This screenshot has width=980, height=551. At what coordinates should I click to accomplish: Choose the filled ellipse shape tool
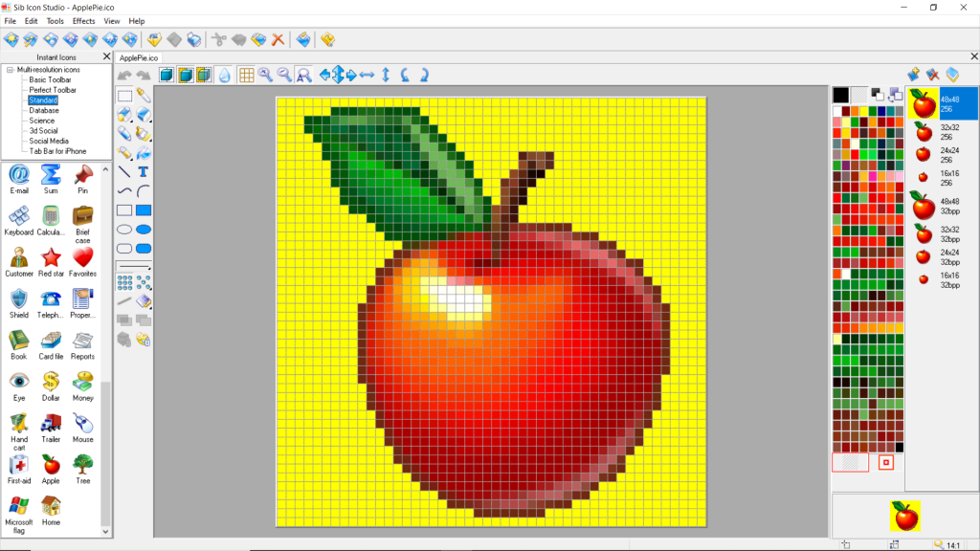144,230
